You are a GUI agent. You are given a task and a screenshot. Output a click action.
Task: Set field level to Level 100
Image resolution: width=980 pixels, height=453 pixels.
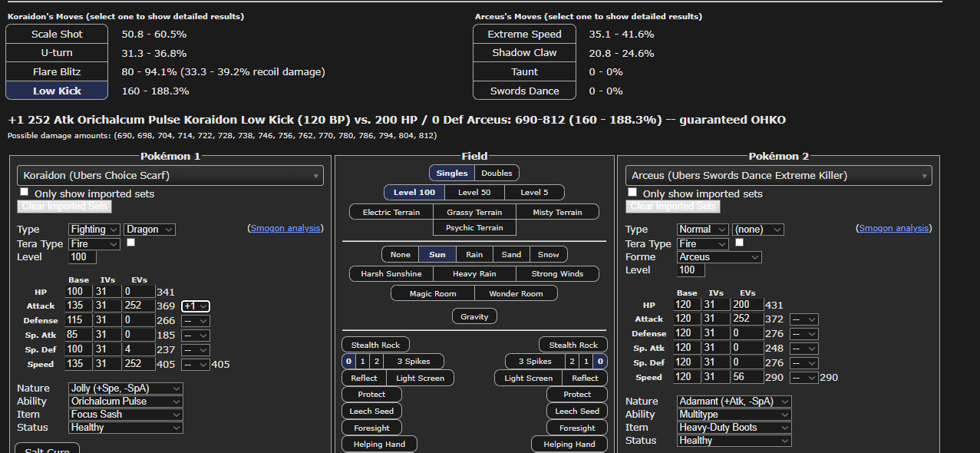point(414,193)
